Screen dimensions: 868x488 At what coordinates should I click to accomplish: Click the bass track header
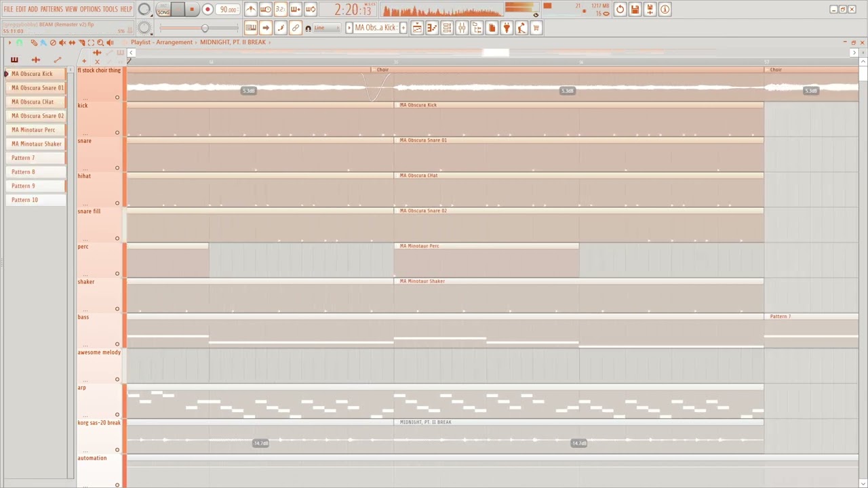100,330
